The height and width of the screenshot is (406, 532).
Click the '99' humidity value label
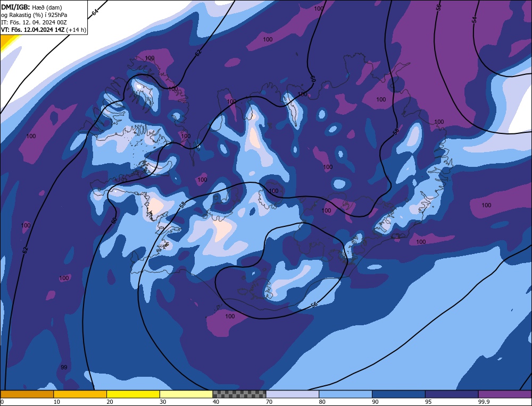point(64,367)
